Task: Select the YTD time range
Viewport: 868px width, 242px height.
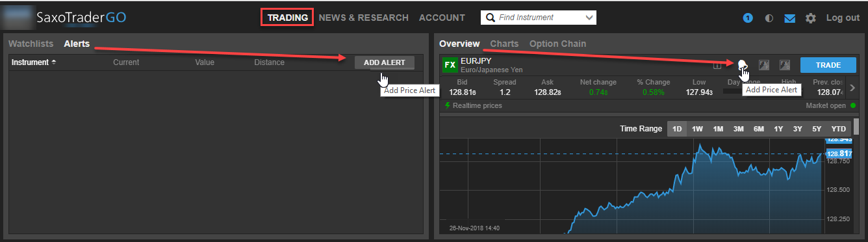Action: pos(839,129)
